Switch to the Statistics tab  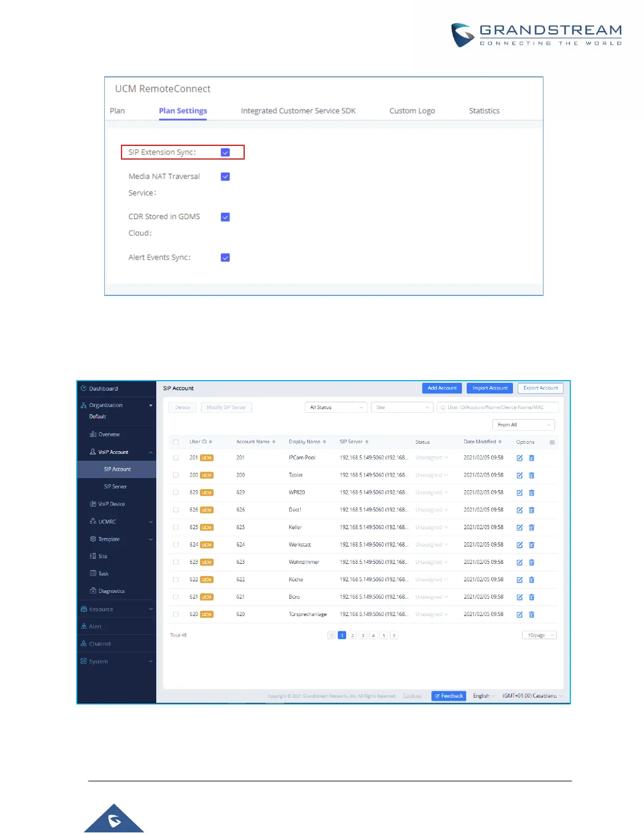tap(484, 111)
